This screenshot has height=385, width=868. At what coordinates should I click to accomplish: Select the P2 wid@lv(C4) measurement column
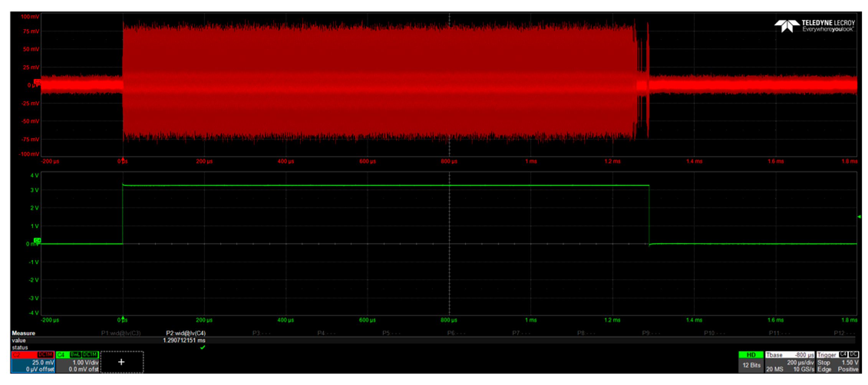[x=186, y=333]
